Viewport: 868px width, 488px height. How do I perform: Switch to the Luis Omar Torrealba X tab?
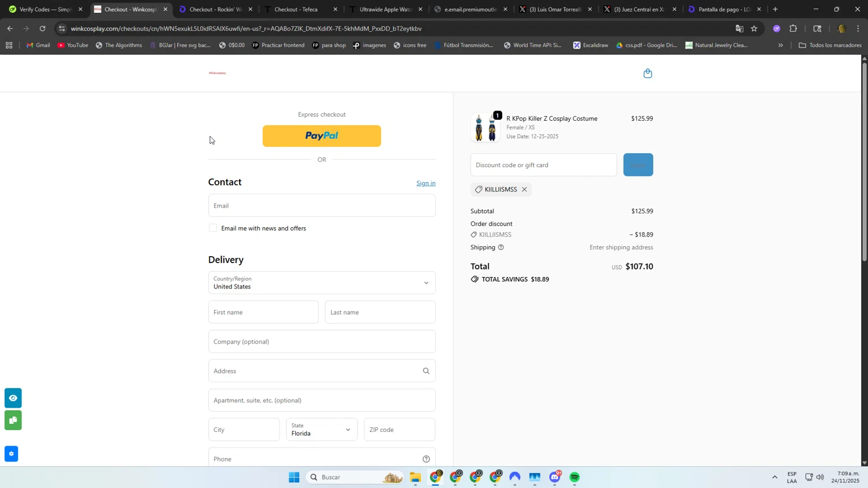click(x=554, y=9)
